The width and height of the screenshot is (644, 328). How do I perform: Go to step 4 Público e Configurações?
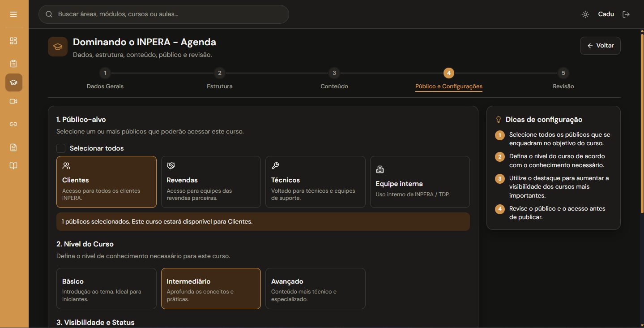click(x=449, y=79)
